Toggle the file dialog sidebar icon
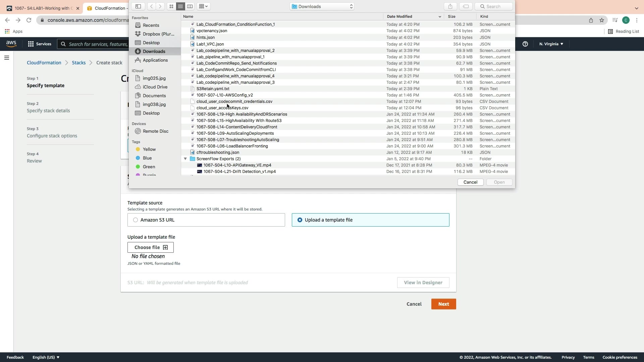This screenshot has width=644, height=362. pyautogui.click(x=138, y=6)
